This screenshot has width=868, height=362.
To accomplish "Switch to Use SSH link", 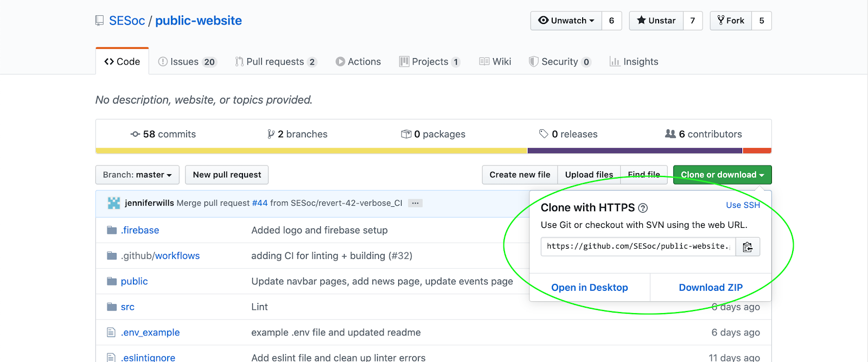I will tap(743, 205).
